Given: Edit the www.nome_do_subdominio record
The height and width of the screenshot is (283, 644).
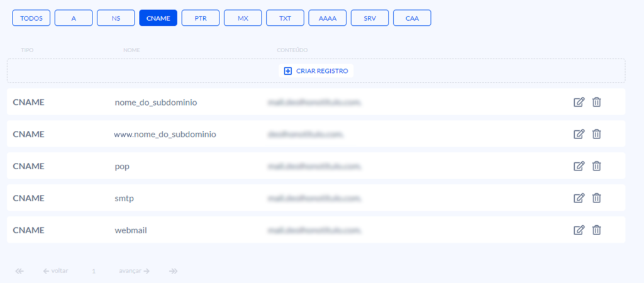Looking at the screenshot, I should (x=579, y=134).
